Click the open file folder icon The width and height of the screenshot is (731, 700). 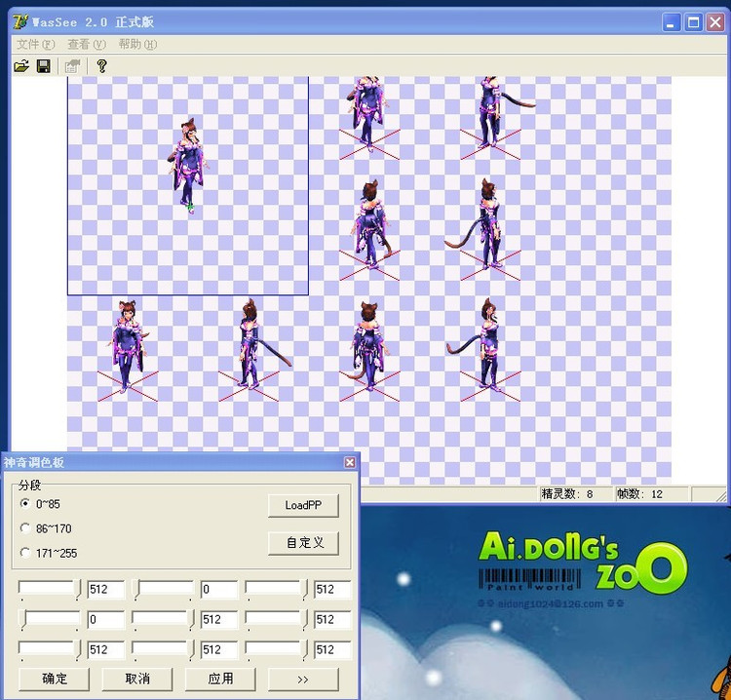(21, 66)
